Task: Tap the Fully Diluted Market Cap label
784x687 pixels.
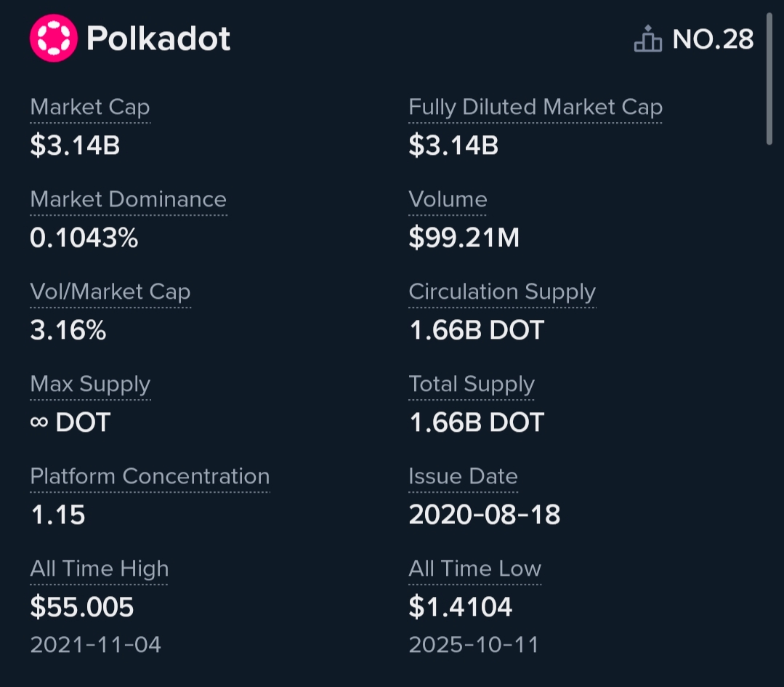Action: pyautogui.click(x=536, y=108)
